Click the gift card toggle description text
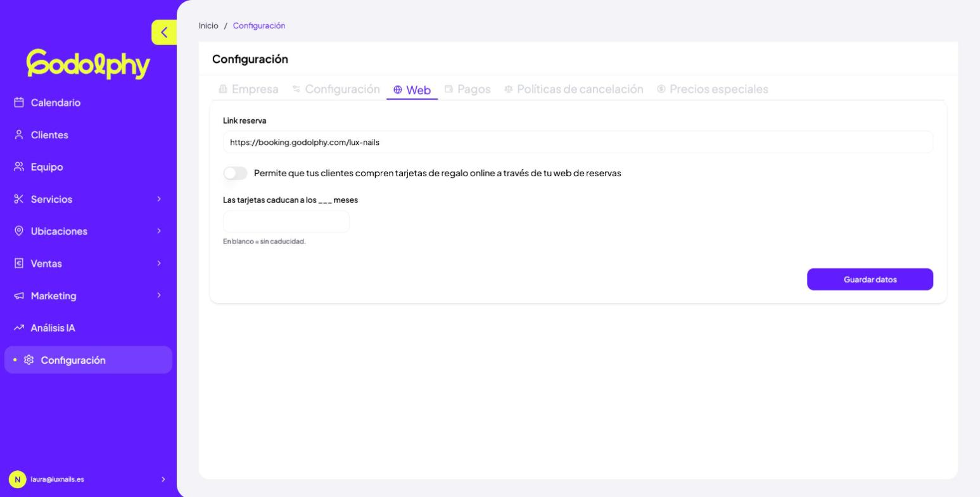The image size is (980, 497). (438, 173)
